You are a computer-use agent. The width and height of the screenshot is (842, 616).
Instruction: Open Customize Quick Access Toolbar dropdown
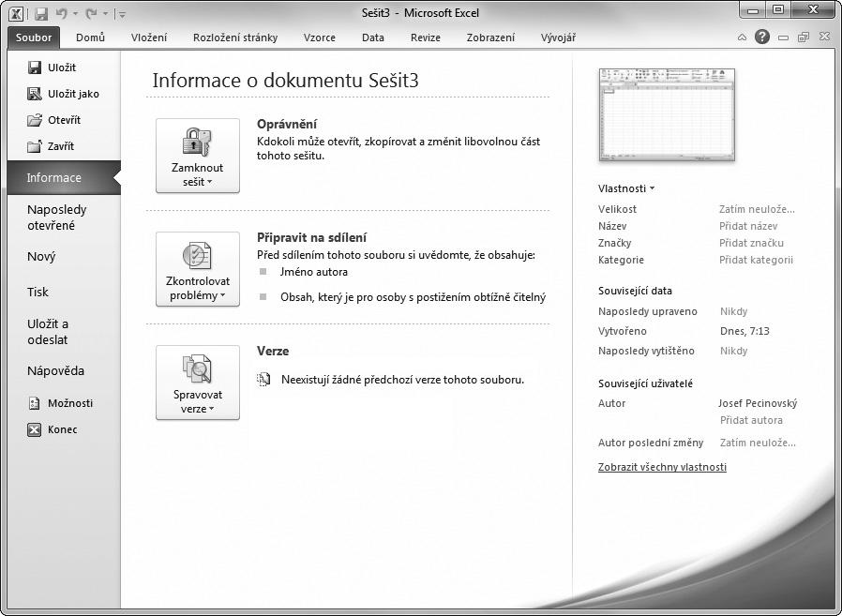(x=122, y=14)
